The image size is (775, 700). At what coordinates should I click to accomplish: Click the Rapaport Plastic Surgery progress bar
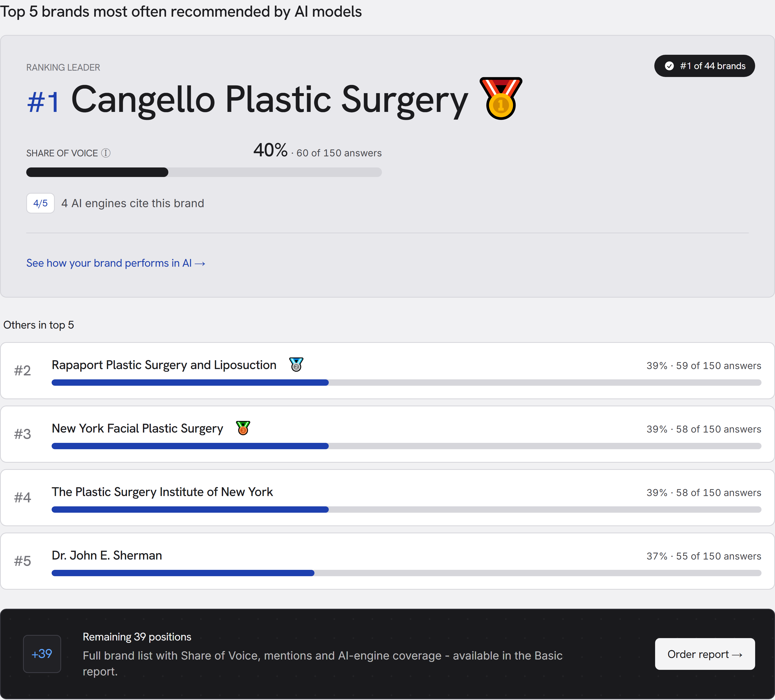click(x=406, y=383)
